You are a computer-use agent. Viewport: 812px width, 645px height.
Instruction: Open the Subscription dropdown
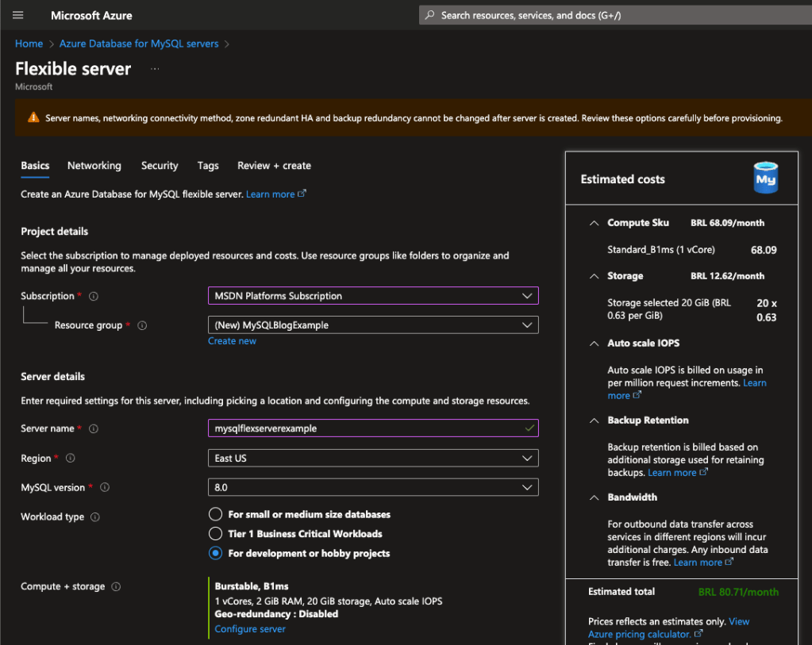[372, 296]
